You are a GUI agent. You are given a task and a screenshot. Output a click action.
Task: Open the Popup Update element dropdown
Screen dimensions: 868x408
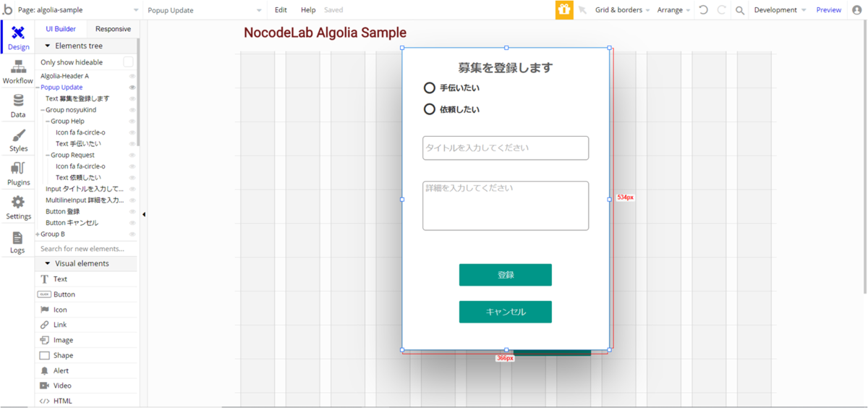coord(205,10)
